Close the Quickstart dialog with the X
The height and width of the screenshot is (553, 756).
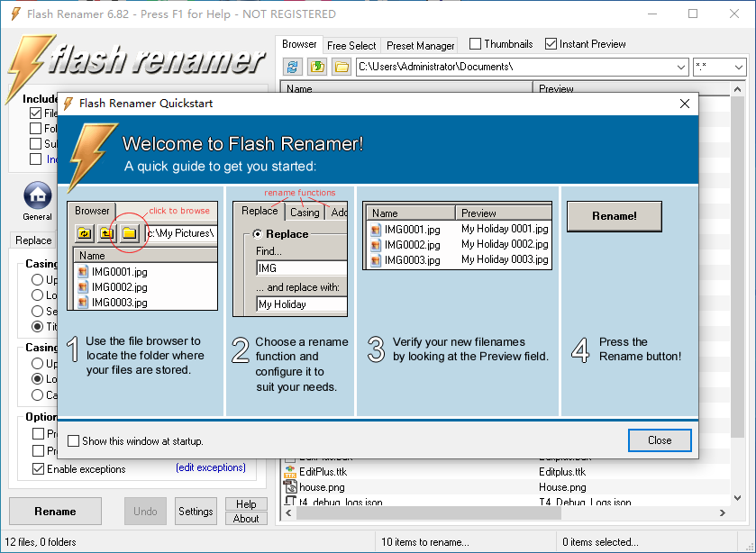tap(683, 104)
